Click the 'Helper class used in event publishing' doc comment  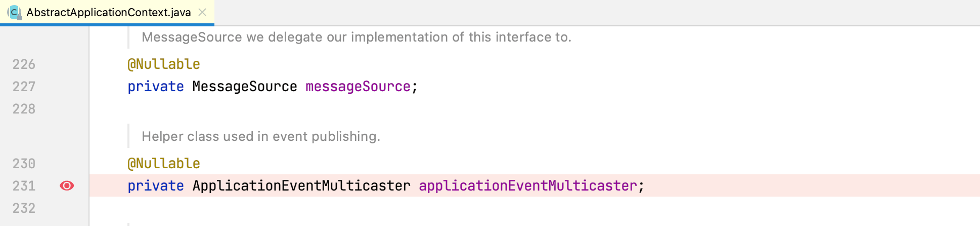tap(261, 136)
